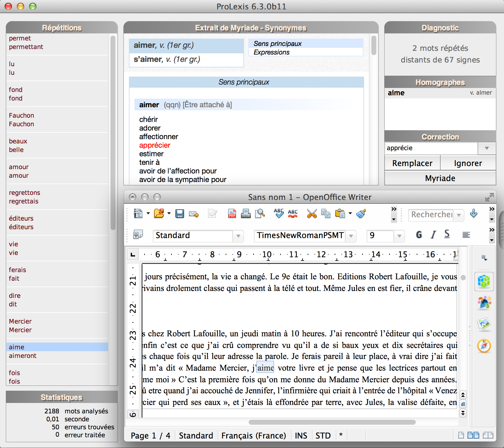Screen dimensions: 504x448
Task: Select 'Sens principaux' section
Action: 306,44
